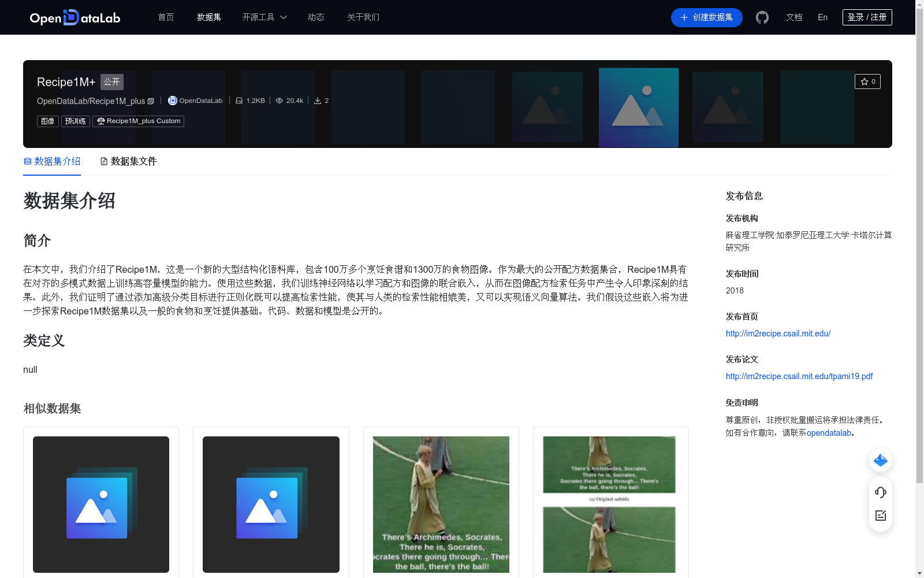Click the Recipe1M_plus Custom license badge
Screen dimensions: 924x578
point(138,121)
